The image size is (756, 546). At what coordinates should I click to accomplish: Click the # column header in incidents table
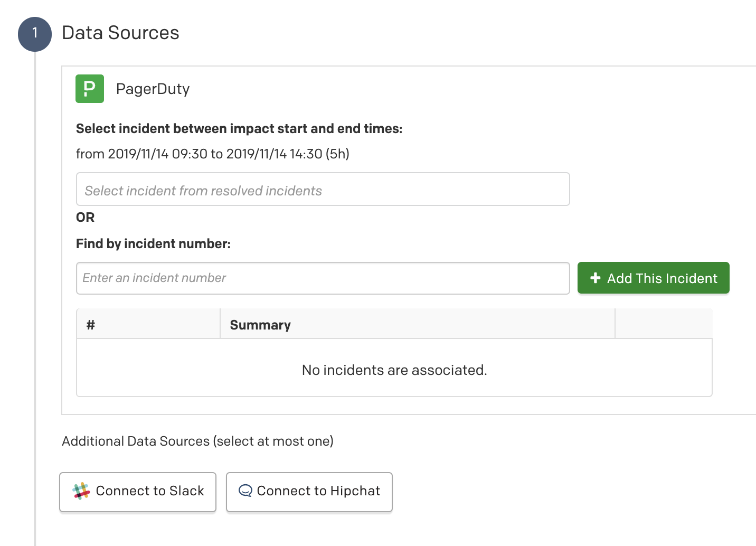[90, 324]
